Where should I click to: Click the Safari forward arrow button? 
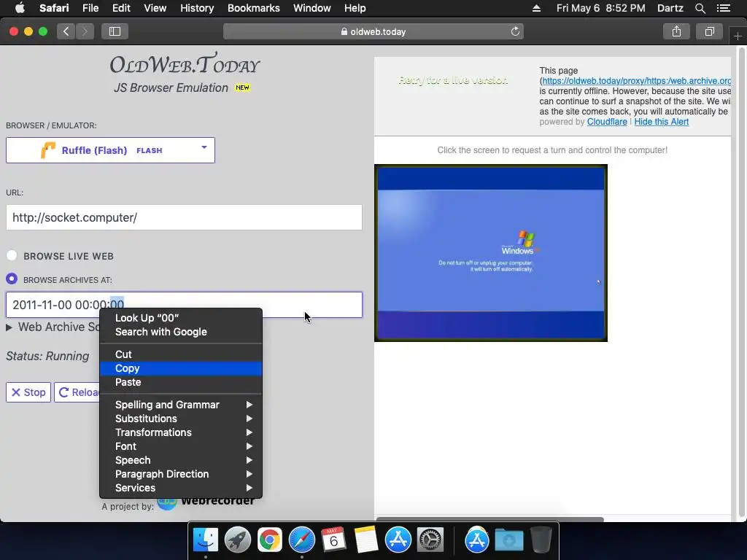(85, 31)
